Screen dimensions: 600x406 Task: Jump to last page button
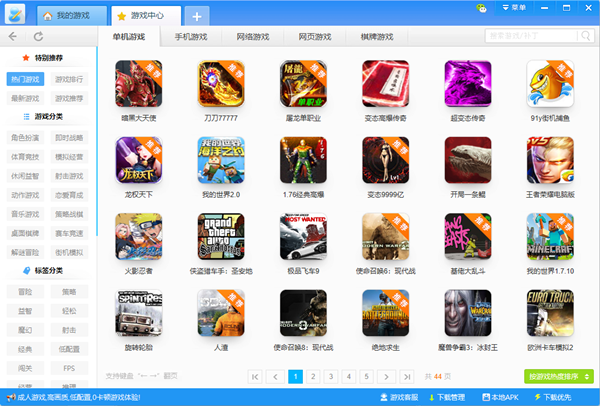click(407, 377)
